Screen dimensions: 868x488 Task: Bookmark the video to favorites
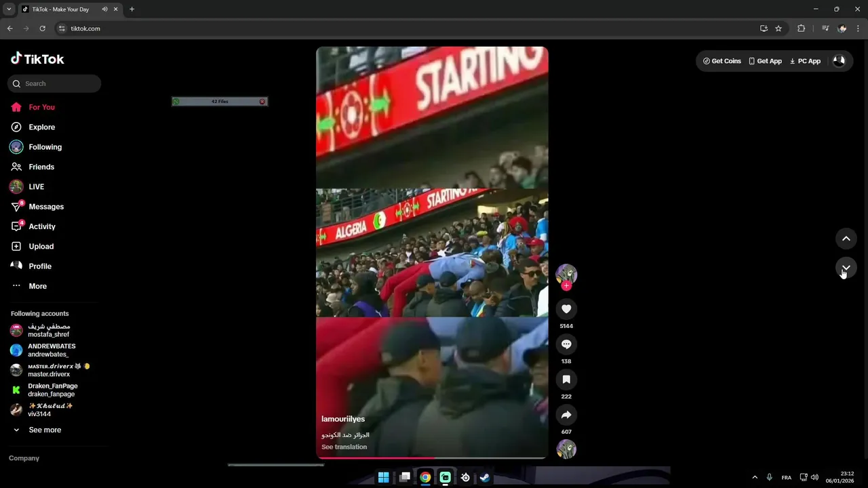[x=566, y=380]
